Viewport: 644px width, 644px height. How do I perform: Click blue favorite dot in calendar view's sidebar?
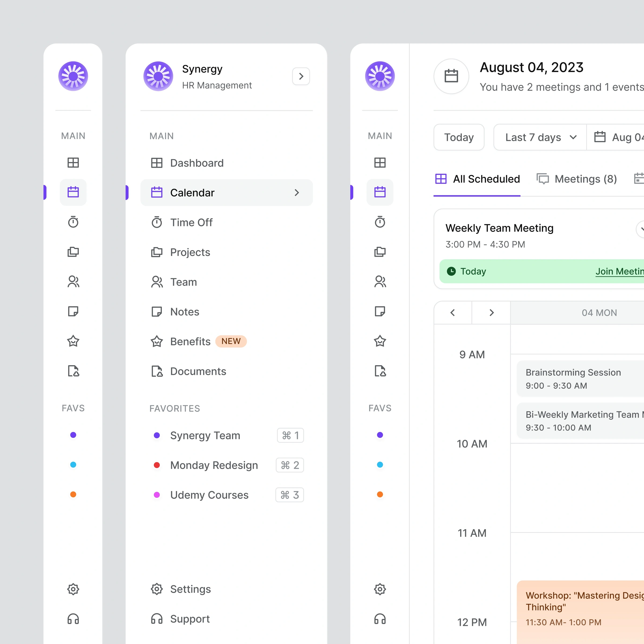[x=380, y=464]
